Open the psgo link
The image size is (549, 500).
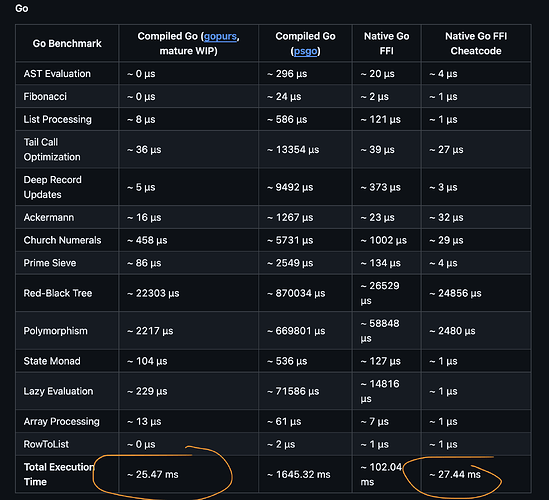(x=305, y=51)
